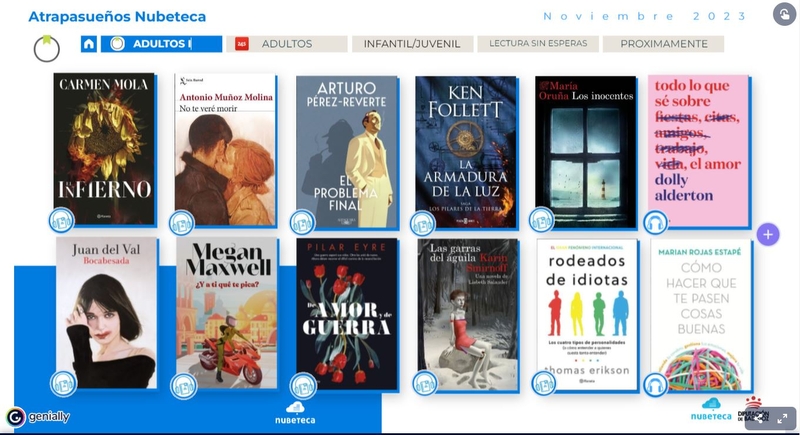
Task: Open ebook icon for De amor y de guerra
Action: coord(303,386)
